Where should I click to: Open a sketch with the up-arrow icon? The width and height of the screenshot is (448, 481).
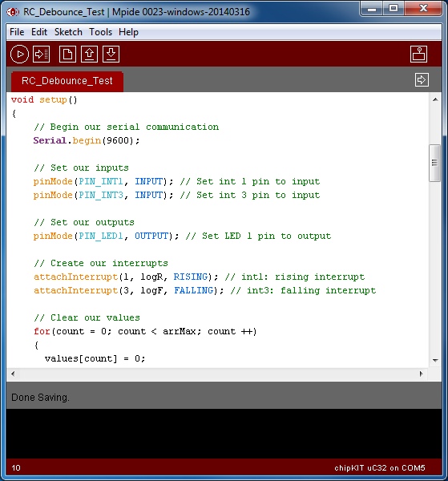point(89,55)
